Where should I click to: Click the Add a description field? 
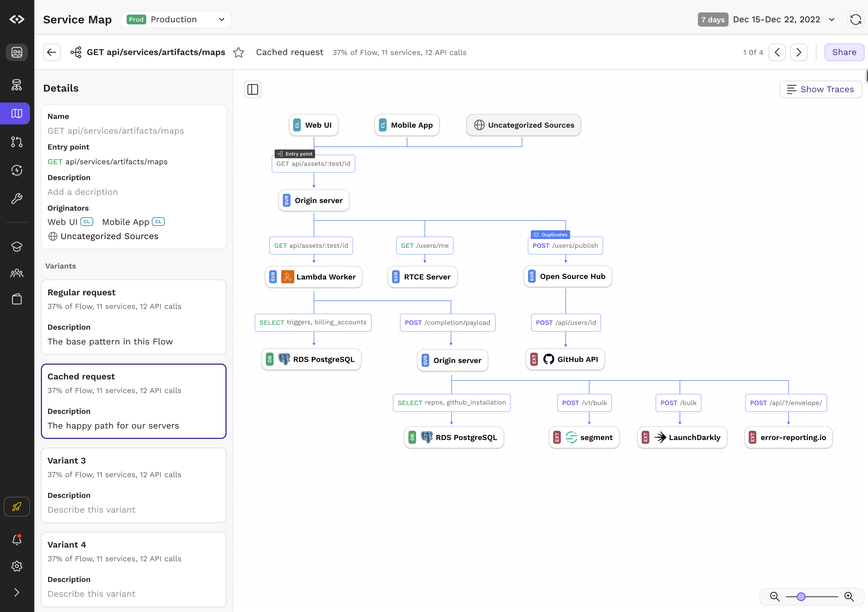coord(83,192)
